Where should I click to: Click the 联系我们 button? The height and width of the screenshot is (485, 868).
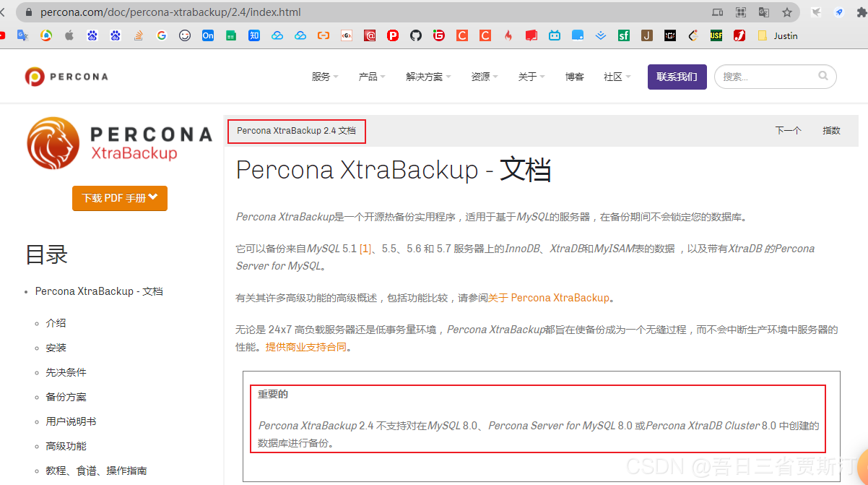point(677,77)
